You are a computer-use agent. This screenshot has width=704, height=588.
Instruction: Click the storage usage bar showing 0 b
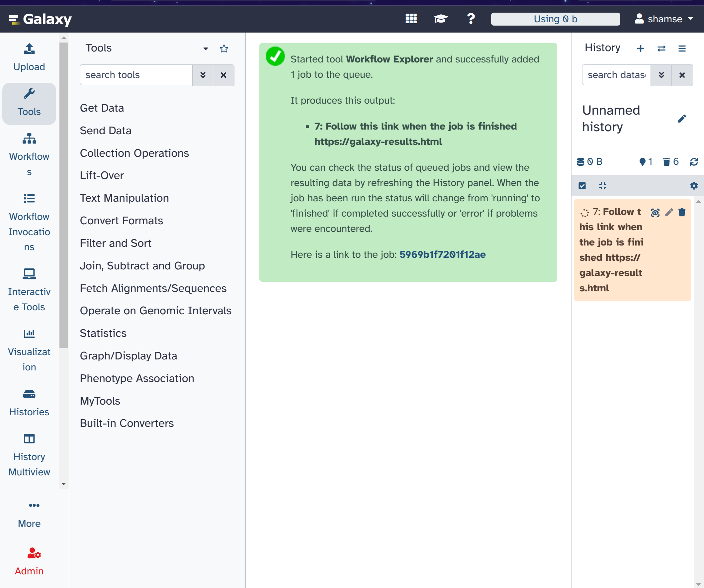point(555,19)
